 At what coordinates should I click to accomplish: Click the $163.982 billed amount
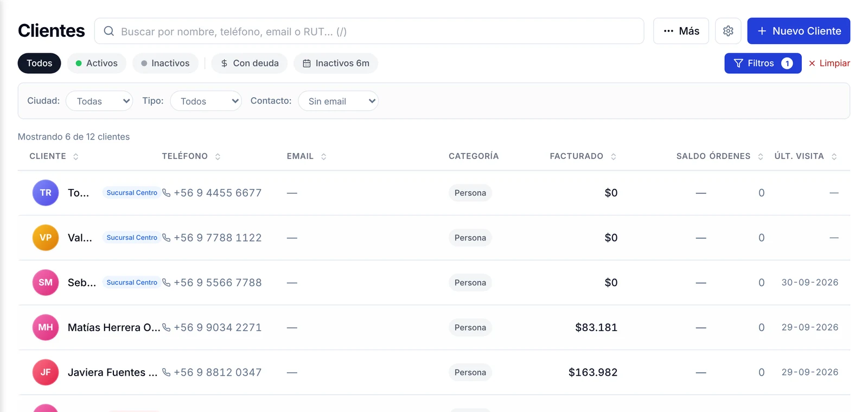(593, 372)
